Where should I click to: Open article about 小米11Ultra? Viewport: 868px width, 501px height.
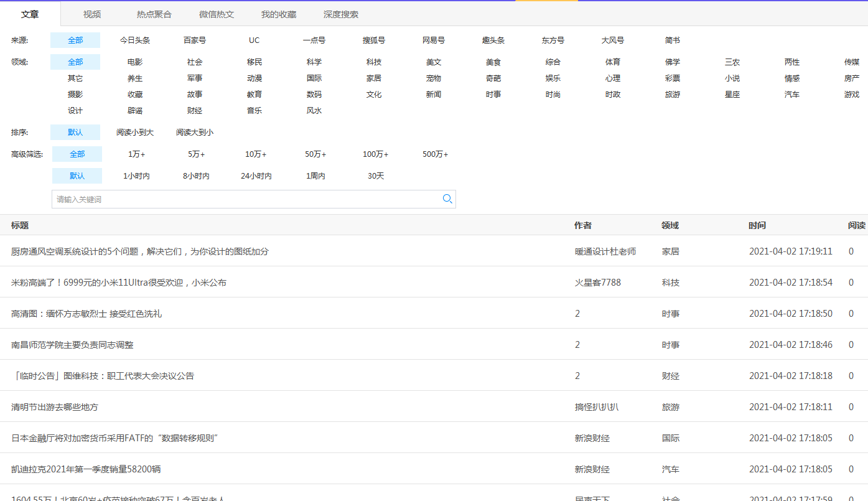pyautogui.click(x=119, y=283)
